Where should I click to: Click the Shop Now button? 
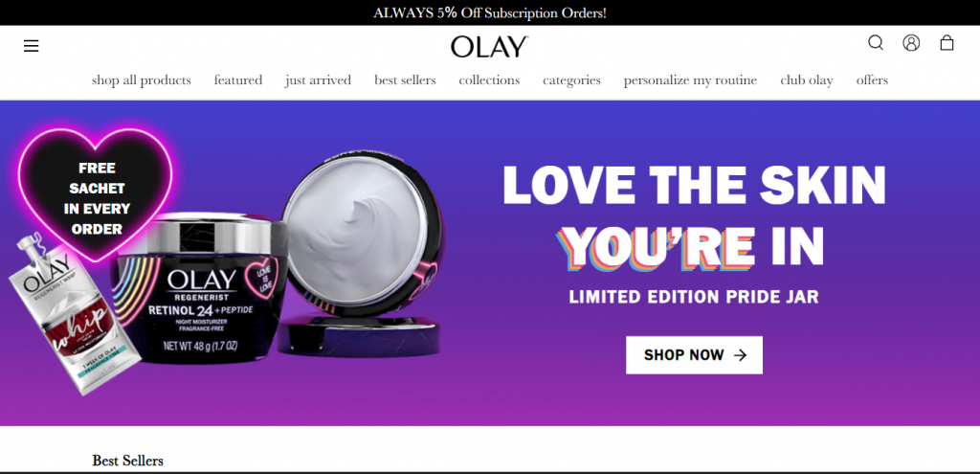point(695,355)
